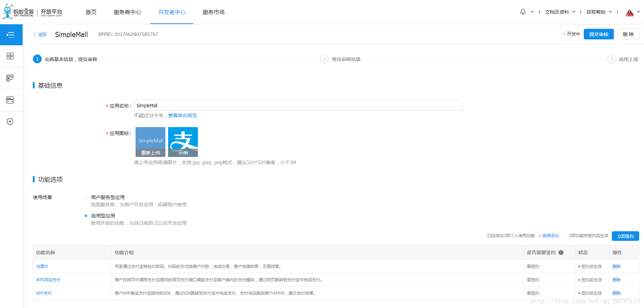Click 3项功能待签约后生效 text
The image size is (644, 308).
pyautogui.click(x=589, y=236)
